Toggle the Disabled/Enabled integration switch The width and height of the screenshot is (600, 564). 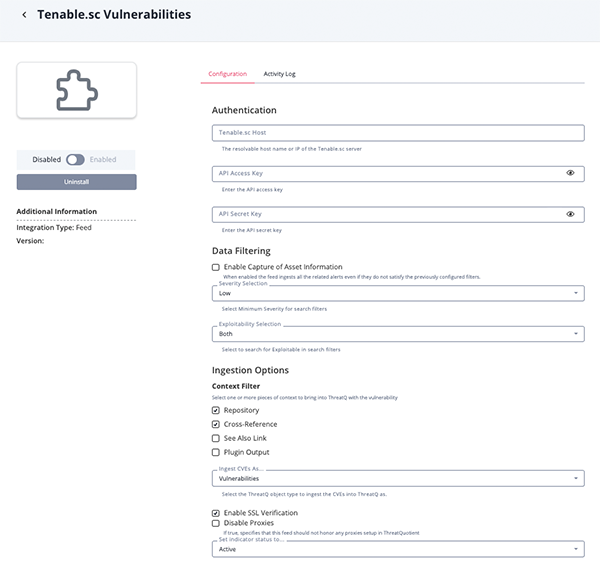point(76,159)
